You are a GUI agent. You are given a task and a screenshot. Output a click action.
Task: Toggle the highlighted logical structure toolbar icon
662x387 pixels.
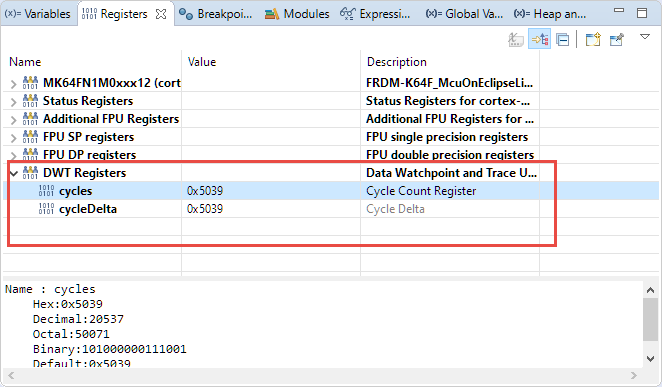coord(540,40)
